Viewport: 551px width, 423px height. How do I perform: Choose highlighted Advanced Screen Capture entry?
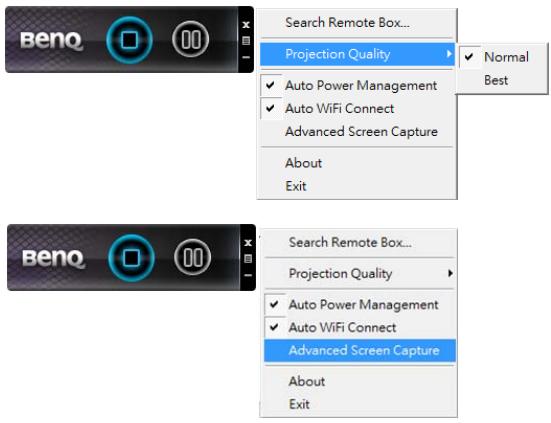click(x=359, y=350)
